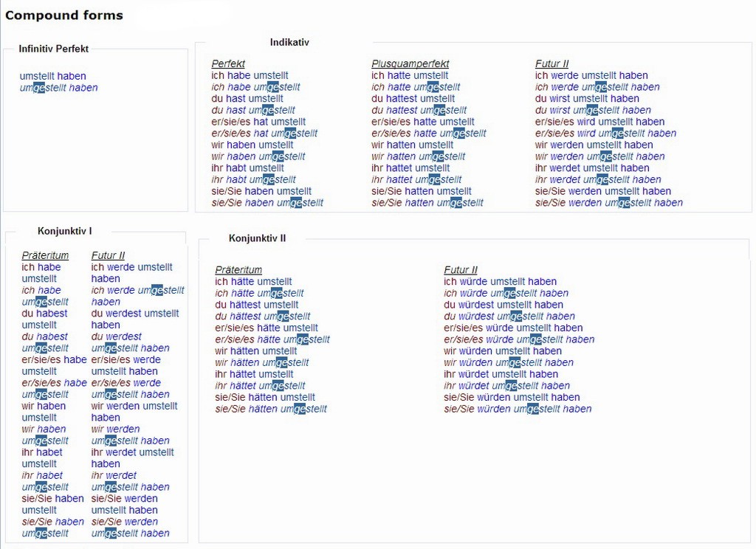Select the 'Perfekt' tense heading
This screenshot has height=549, width=756.
point(228,64)
